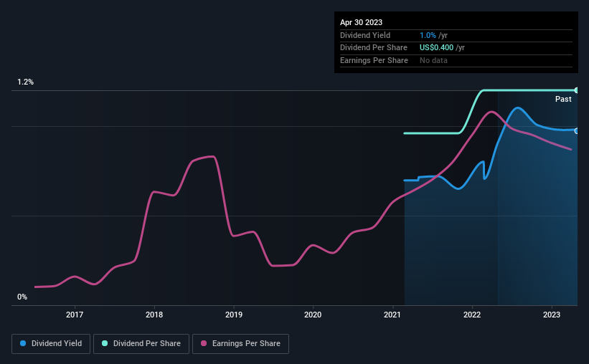Click the pink Earnings Per Share legend dot
This screenshot has height=364, width=589.
tap(204, 343)
